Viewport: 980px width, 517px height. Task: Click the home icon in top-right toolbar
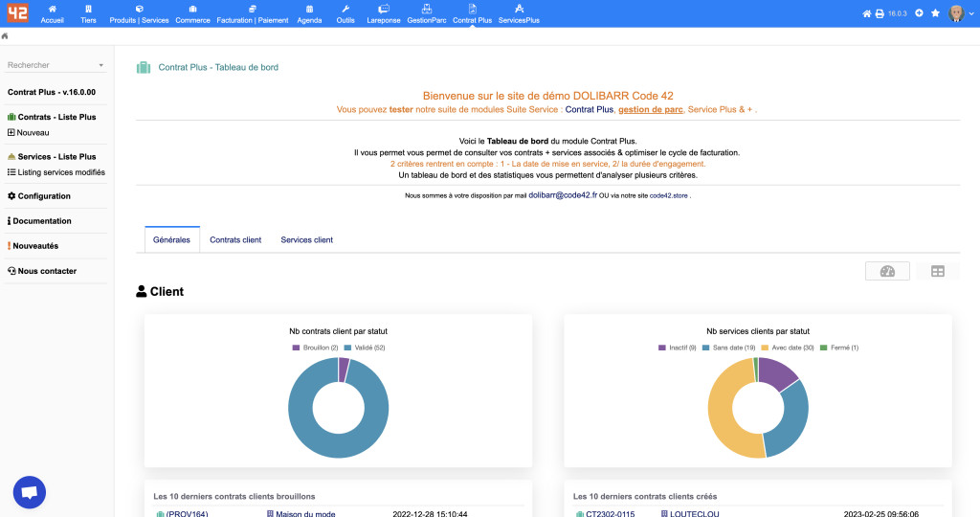866,13
